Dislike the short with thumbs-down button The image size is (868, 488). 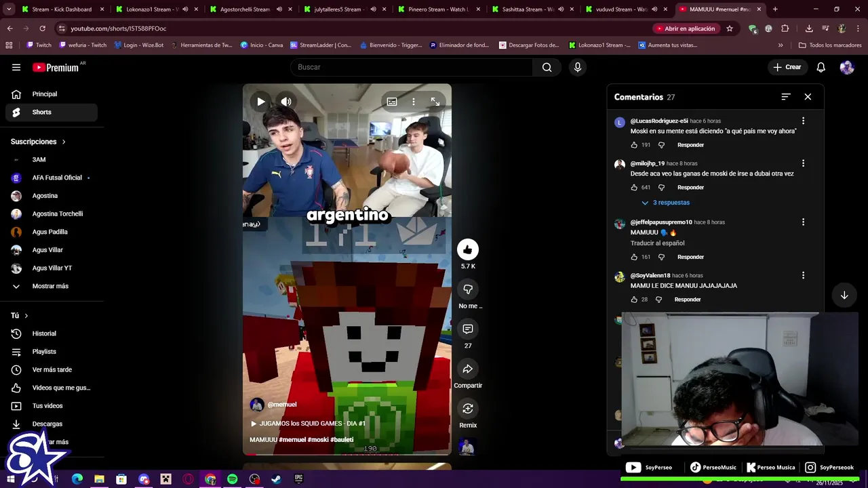click(468, 289)
